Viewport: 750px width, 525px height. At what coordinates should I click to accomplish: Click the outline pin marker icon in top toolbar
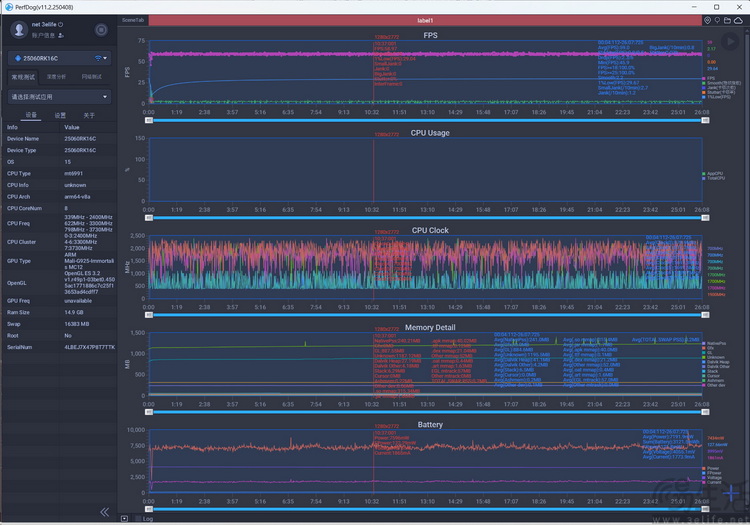point(717,20)
